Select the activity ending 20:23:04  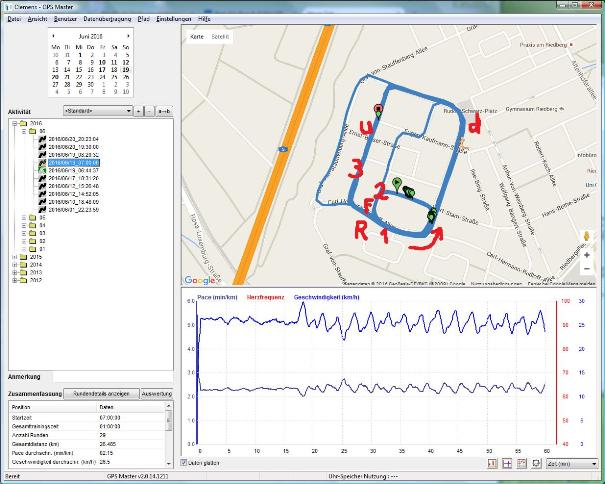point(73,139)
